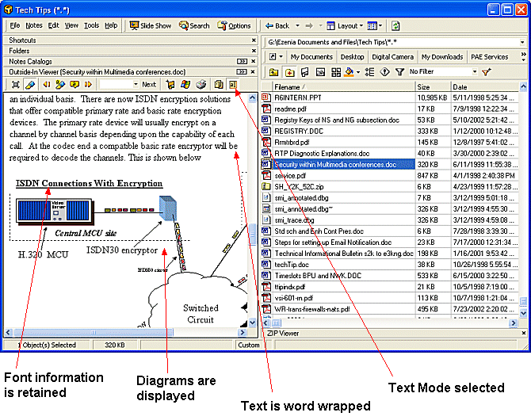Click the Next button in viewer toolbar

click(x=148, y=84)
